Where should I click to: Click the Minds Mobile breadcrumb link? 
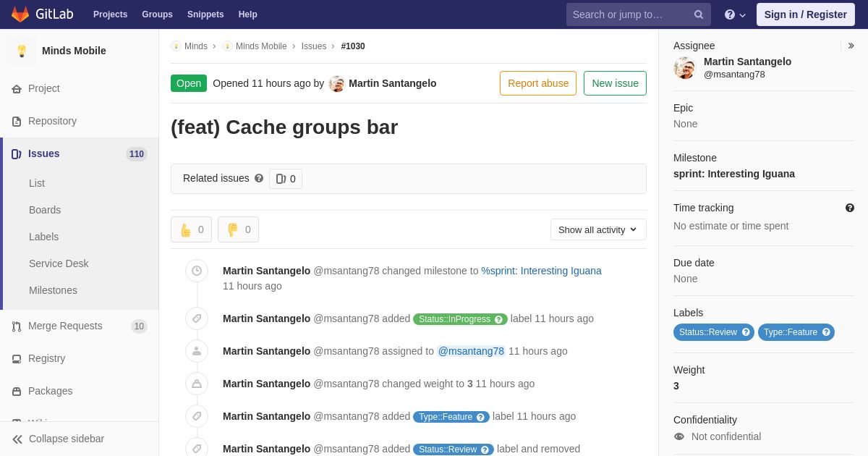[261, 46]
